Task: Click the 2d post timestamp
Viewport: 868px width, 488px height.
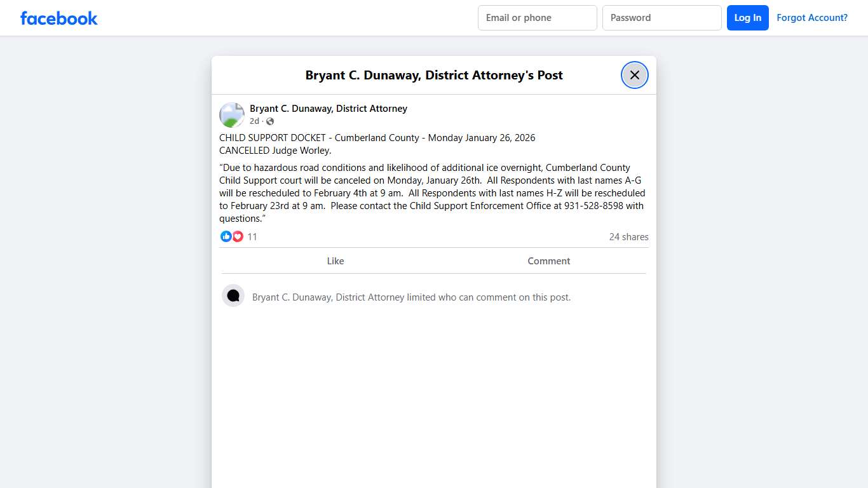Action: tap(254, 121)
